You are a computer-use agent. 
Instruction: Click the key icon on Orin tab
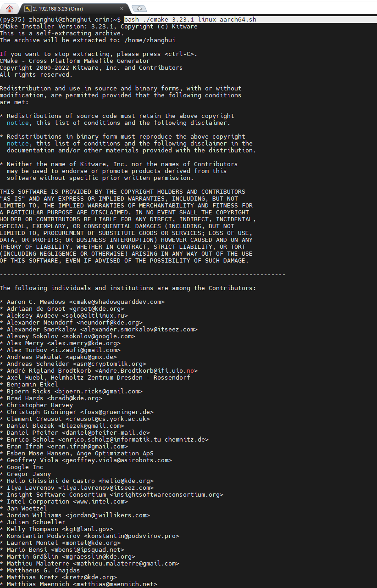pyautogui.click(x=28, y=9)
